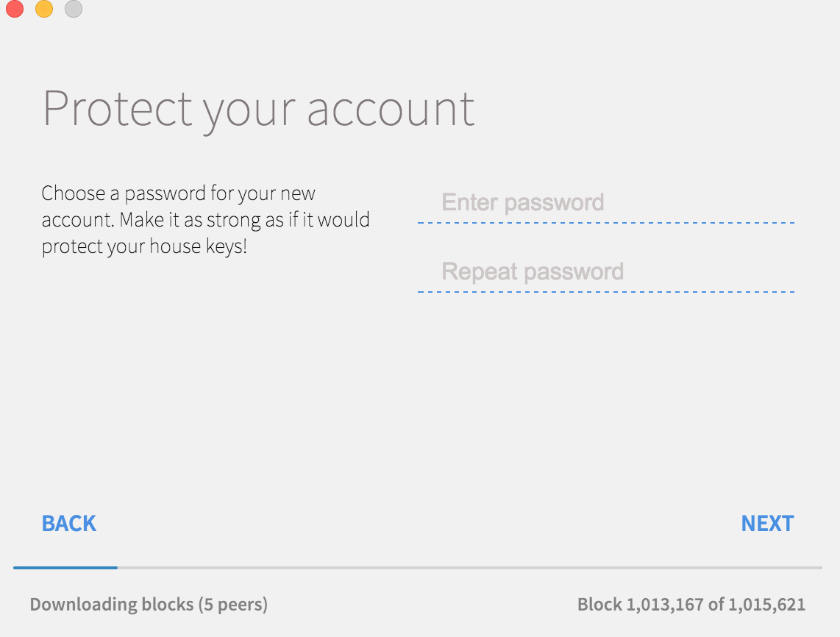Click the word account in the page title
The image size is (840, 637).
pyautogui.click(x=391, y=110)
